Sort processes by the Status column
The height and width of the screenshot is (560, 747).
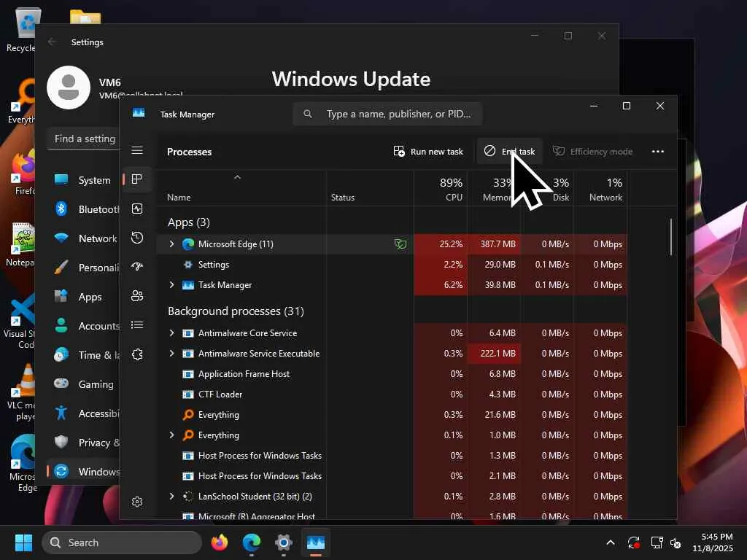(343, 197)
